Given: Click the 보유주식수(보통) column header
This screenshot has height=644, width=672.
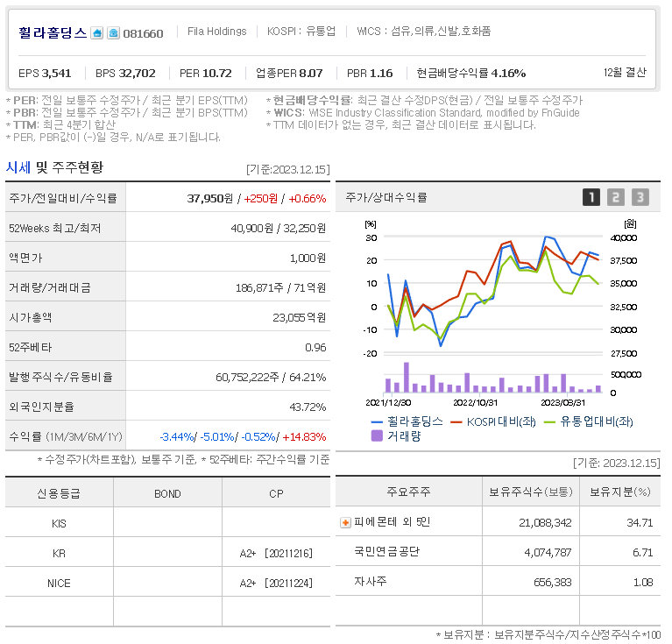Looking at the screenshot, I should pyautogui.click(x=531, y=492).
